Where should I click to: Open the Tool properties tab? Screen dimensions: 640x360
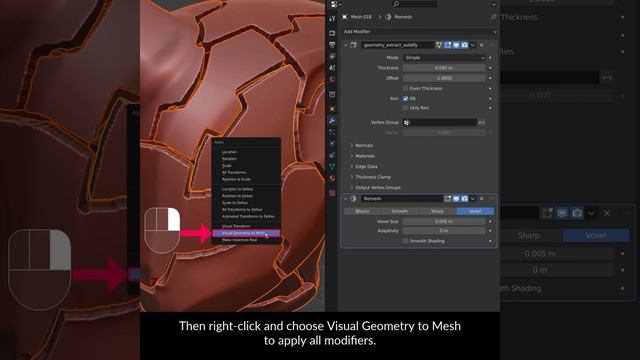tap(332, 19)
